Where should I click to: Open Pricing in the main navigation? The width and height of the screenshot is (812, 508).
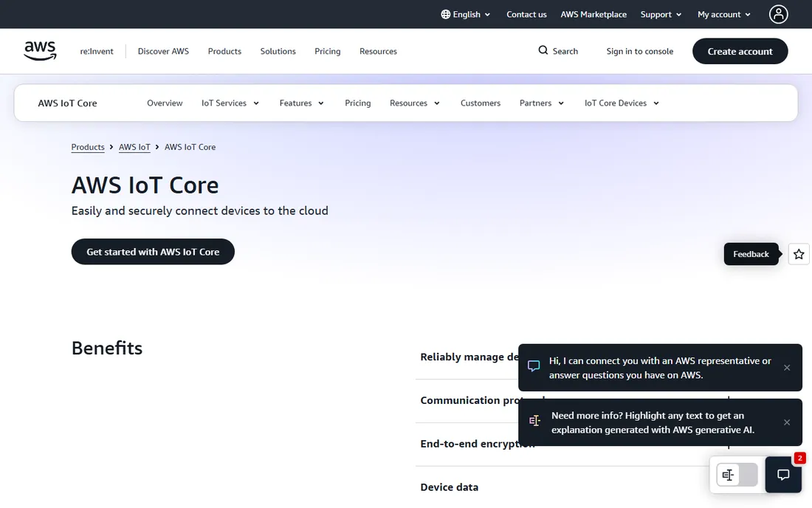coord(327,51)
